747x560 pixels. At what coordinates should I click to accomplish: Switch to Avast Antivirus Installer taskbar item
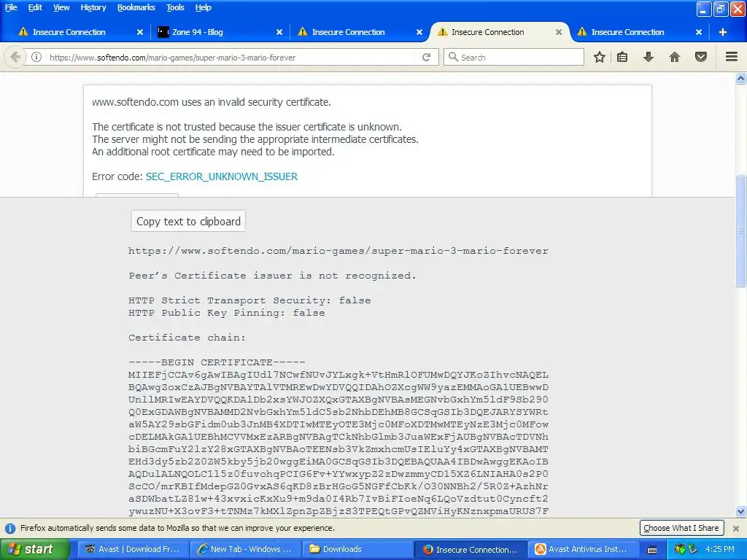pyautogui.click(x=582, y=549)
